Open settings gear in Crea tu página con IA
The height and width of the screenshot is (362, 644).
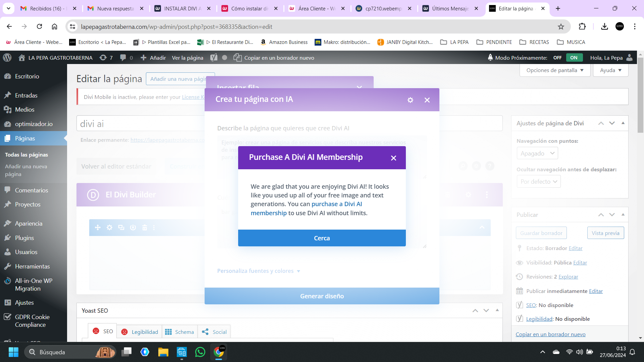pyautogui.click(x=410, y=100)
